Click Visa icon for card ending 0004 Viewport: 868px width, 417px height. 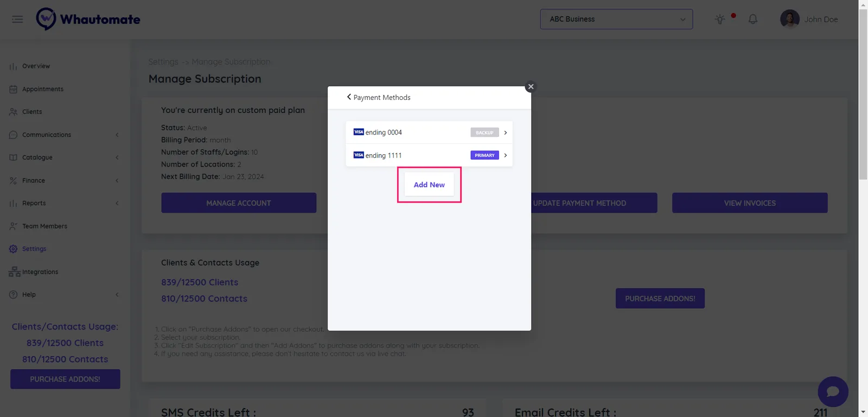click(x=359, y=132)
